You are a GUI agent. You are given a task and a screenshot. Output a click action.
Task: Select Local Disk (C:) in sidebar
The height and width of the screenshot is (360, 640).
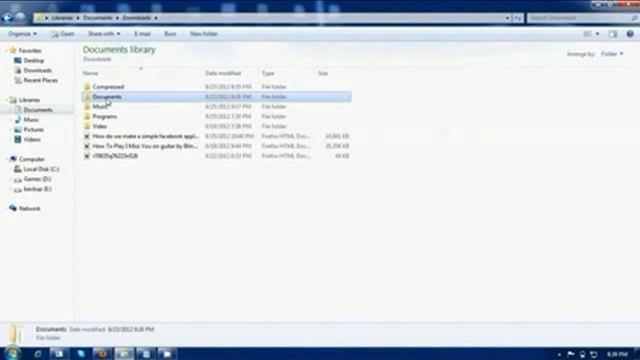pos(41,169)
